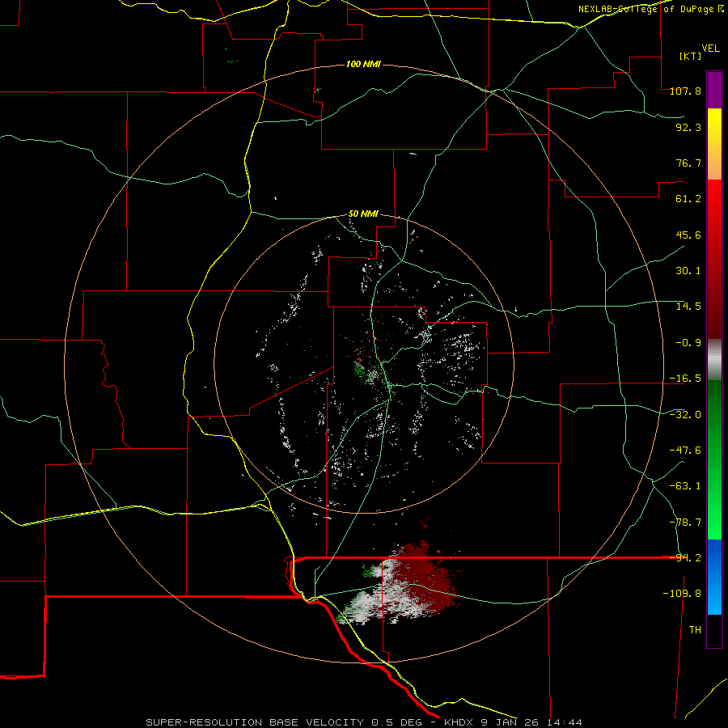The height and width of the screenshot is (728, 728).
Task: Click the -109.8 velocity scale value
Action: point(682,594)
